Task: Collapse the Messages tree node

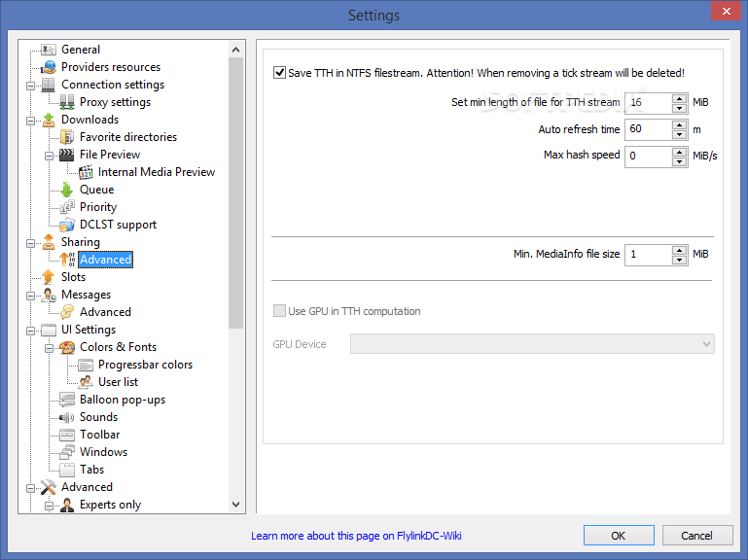Action: coord(30,296)
